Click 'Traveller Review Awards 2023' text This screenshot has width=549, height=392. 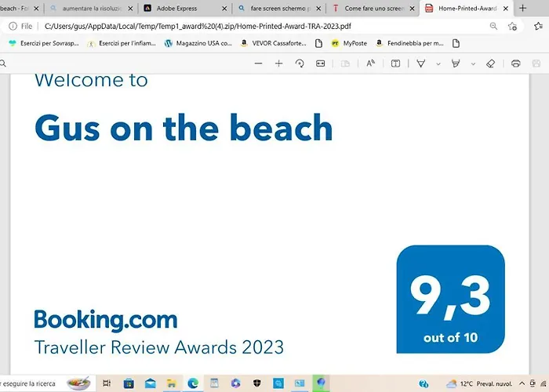(159, 347)
